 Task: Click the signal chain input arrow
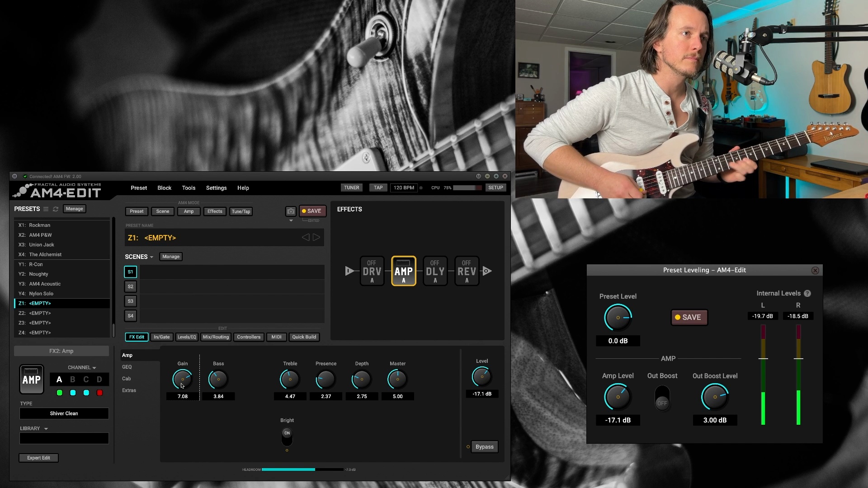pyautogui.click(x=349, y=271)
